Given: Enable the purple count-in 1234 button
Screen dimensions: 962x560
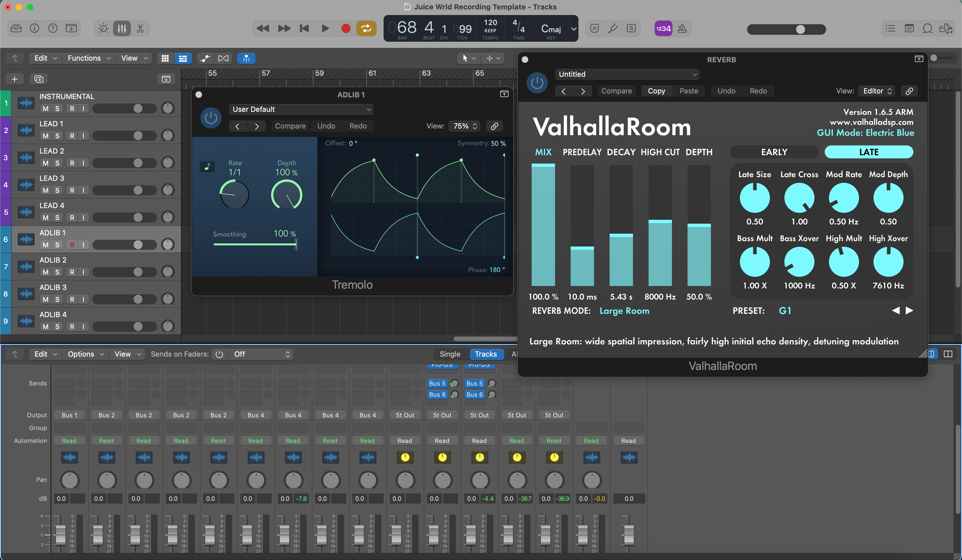Looking at the screenshot, I should click(663, 29).
